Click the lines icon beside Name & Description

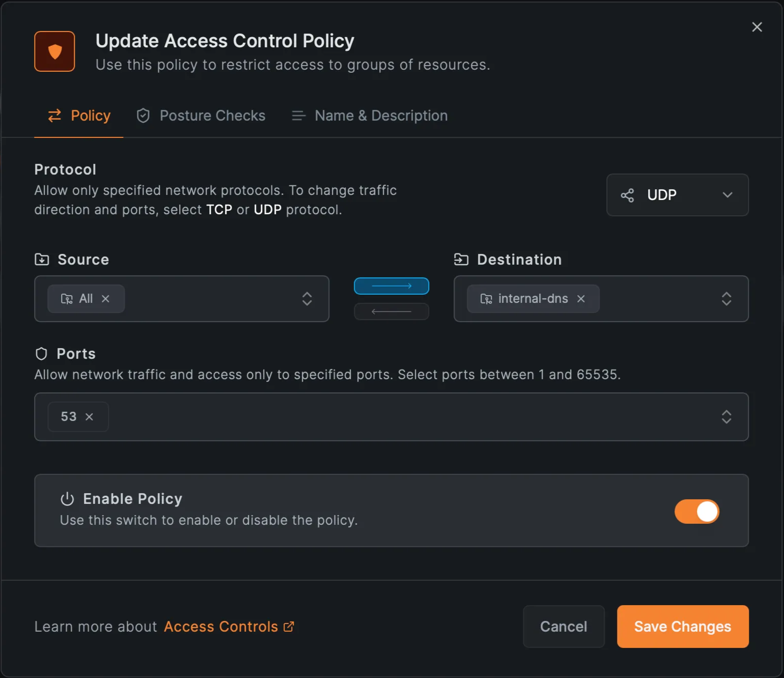(x=298, y=116)
